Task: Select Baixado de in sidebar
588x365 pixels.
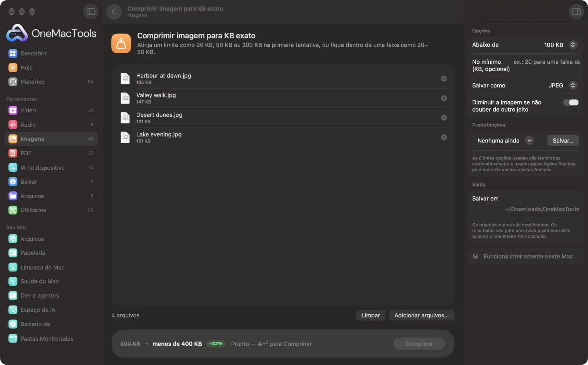Action: coord(51,324)
